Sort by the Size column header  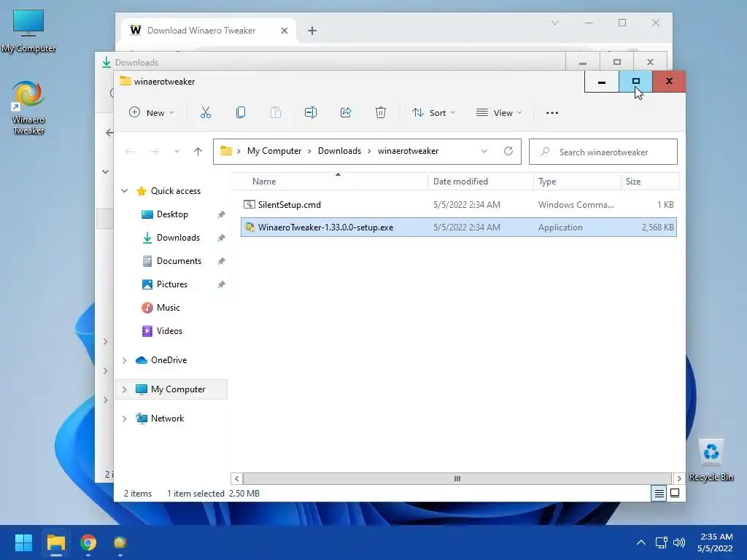pyautogui.click(x=650, y=182)
